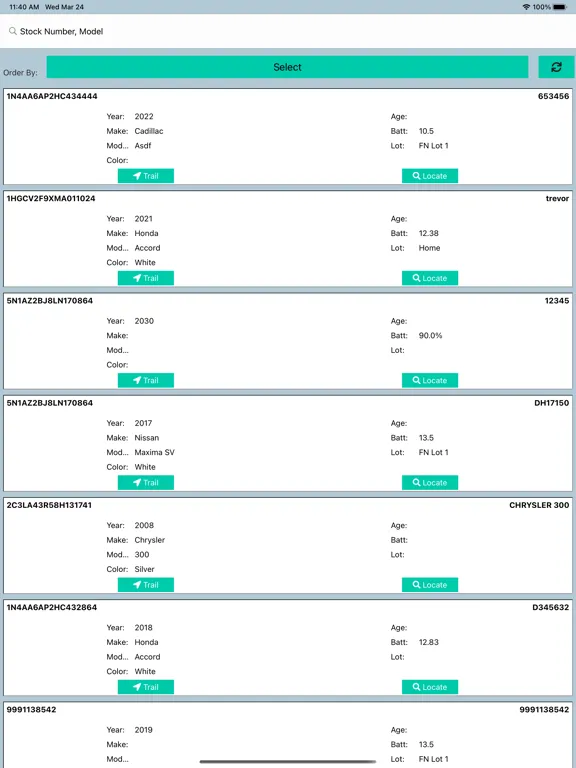Screen dimensions: 576x768
Task: Click battery value 12.38
Action: point(429,233)
